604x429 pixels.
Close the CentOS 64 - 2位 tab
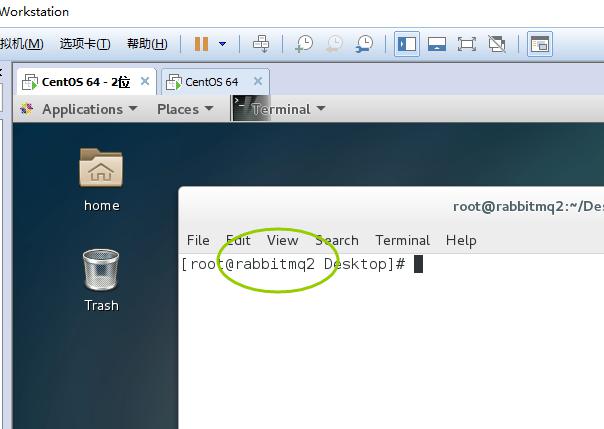tap(145, 81)
